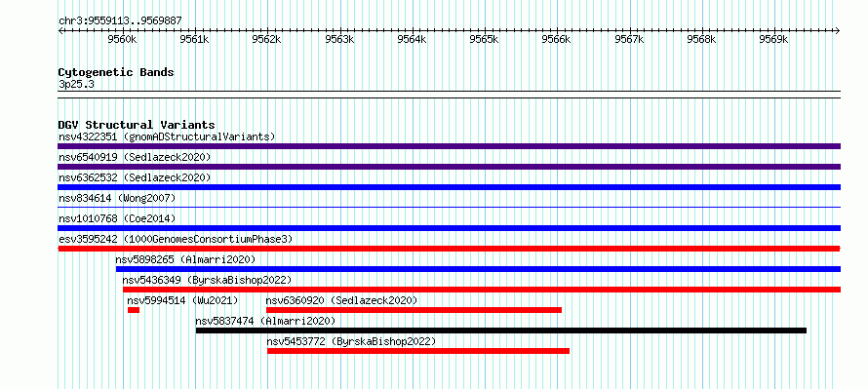Viewport: 868px width, 389px height.
Task: Open nsv5837474 (Almarri2020) label
Action: point(265,321)
